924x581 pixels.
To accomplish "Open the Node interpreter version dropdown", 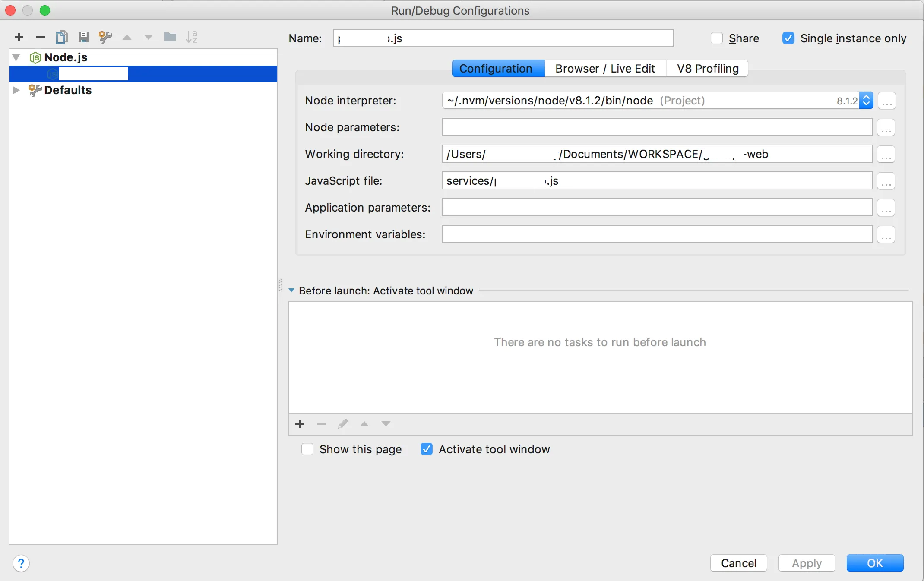I will 866,101.
